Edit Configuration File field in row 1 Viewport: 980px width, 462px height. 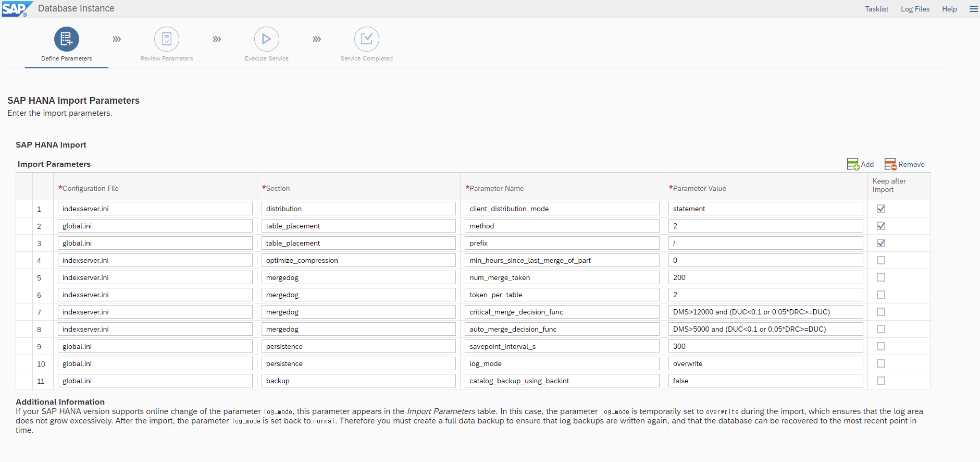coord(155,209)
